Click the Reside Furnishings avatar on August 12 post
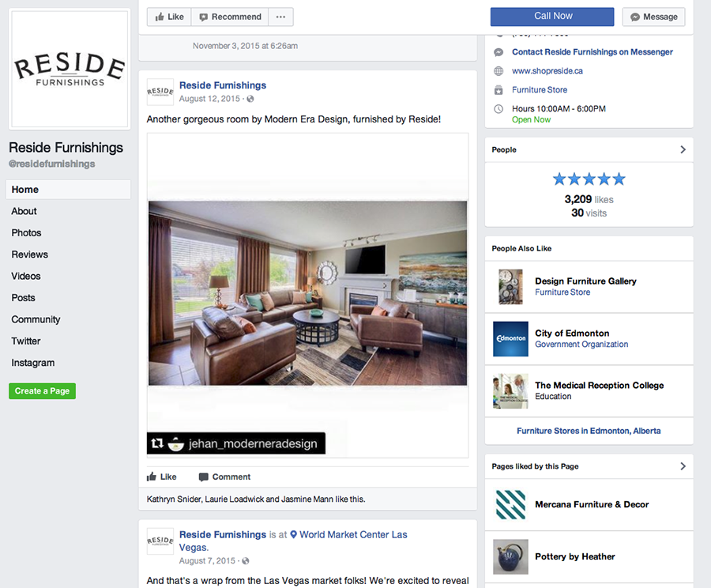711x588 pixels. pos(160,92)
